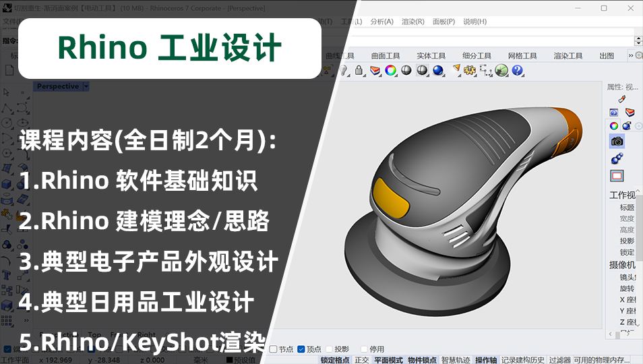Open the layers panel icon in toolbar
Image resolution: width=643 pixels, height=364 pixels.
[375, 71]
